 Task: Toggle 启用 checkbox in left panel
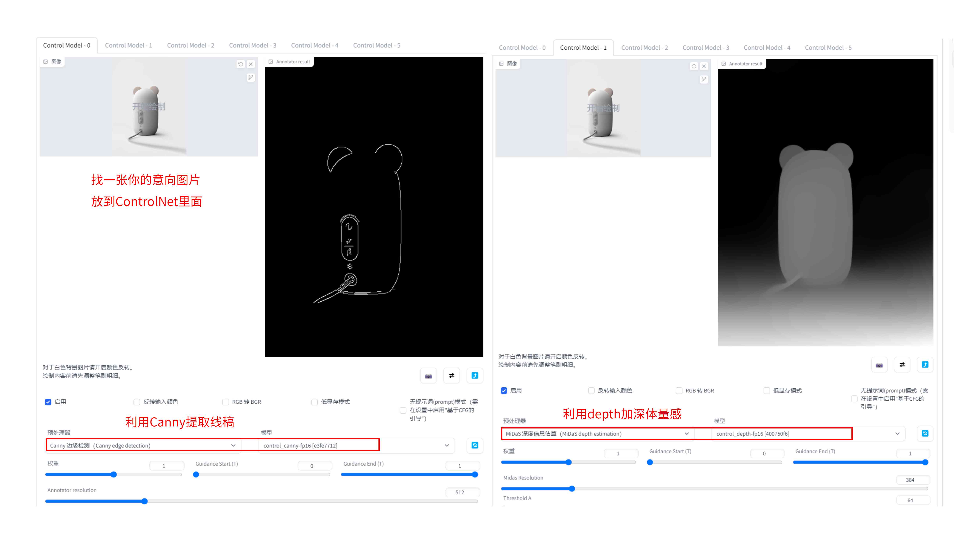[x=48, y=402]
